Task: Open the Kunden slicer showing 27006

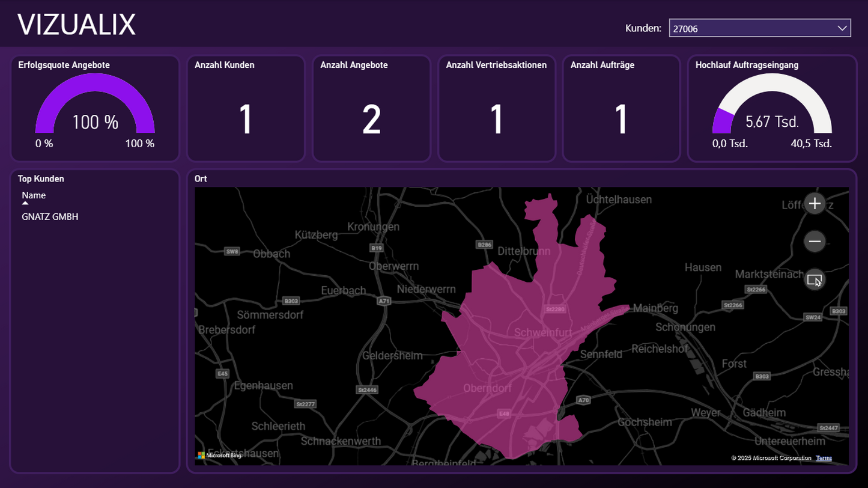Action: 751,28
